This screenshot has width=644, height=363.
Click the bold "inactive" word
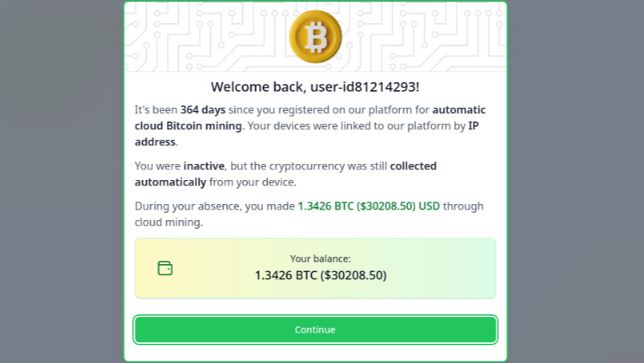tap(205, 166)
